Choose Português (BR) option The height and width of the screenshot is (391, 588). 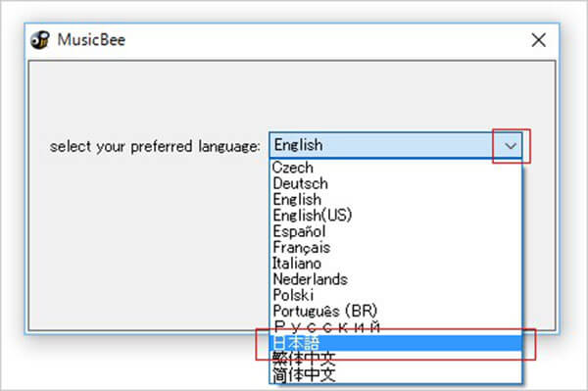coord(396,312)
